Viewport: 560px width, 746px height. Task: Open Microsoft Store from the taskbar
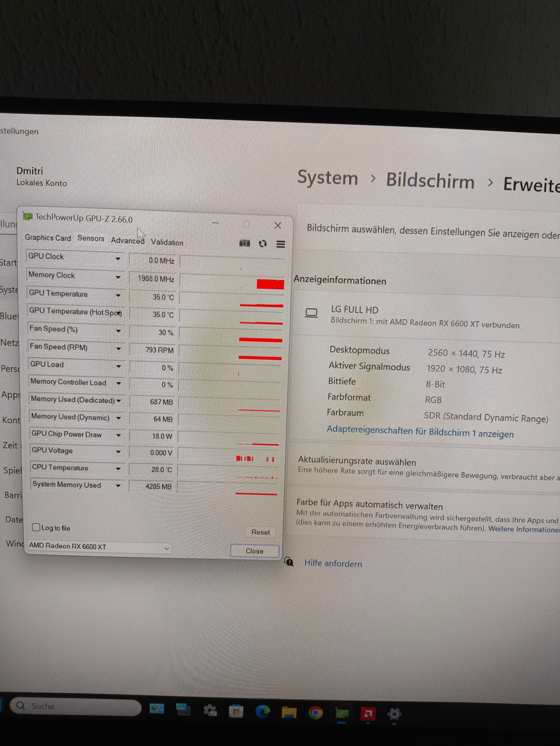(x=236, y=712)
